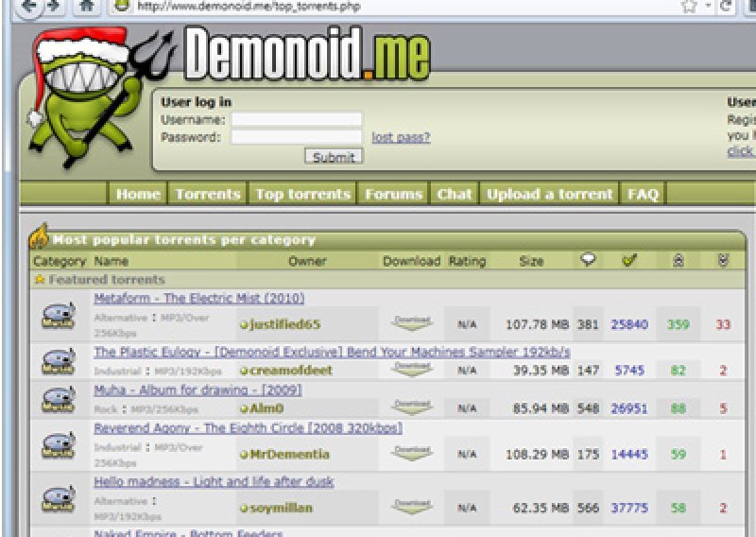756x537 pixels.
Task: Open owner profile justified65
Action: pos(284,324)
